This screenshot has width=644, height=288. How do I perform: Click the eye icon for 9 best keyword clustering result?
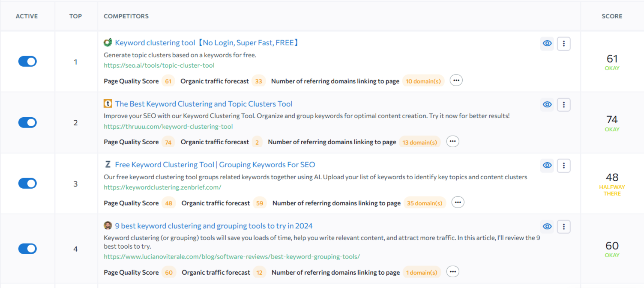pos(547,227)
